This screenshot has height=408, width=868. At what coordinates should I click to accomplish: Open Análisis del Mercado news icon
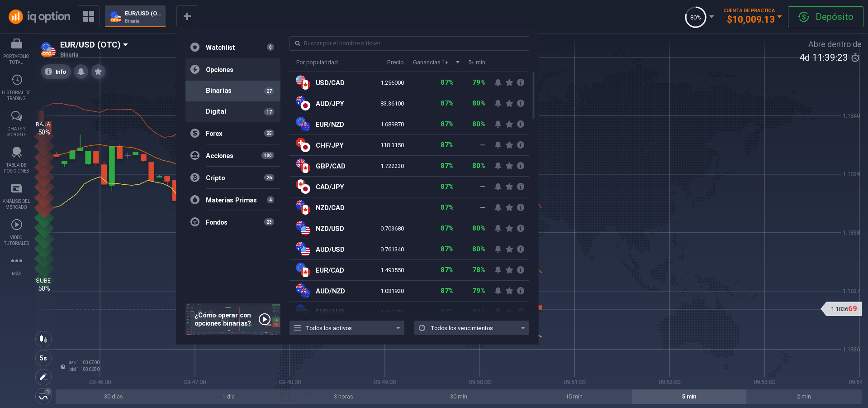pos(17,188)
